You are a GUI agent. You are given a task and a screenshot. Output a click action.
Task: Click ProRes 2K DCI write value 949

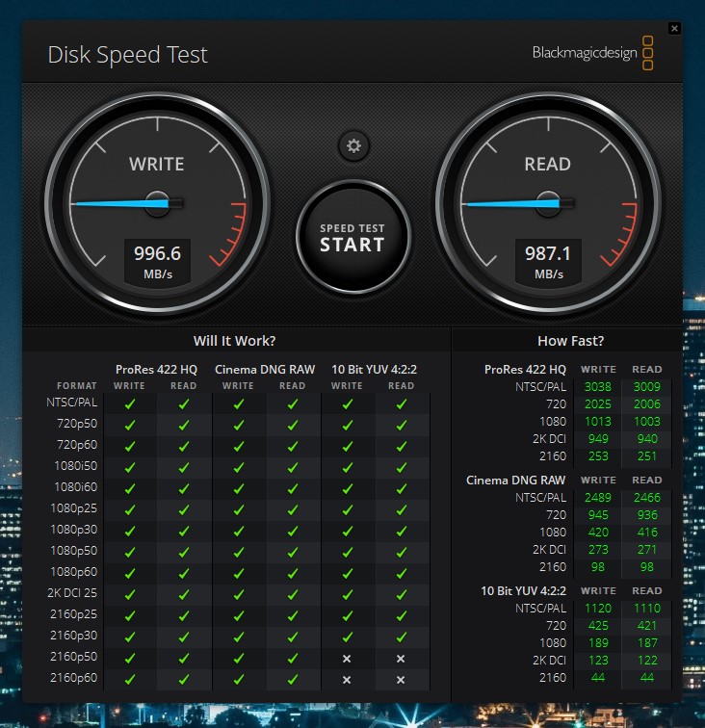598,439
